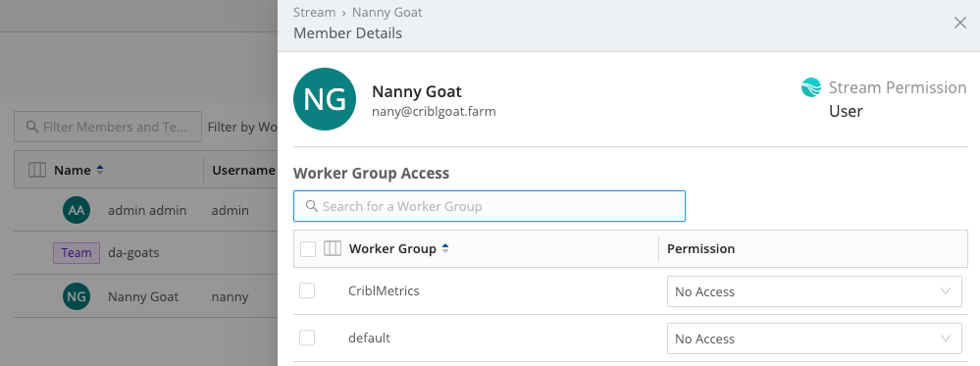Click Search for a Worker Group field
Image resolution: width=980 pixels, height=366 pixels.
[490, 206]
